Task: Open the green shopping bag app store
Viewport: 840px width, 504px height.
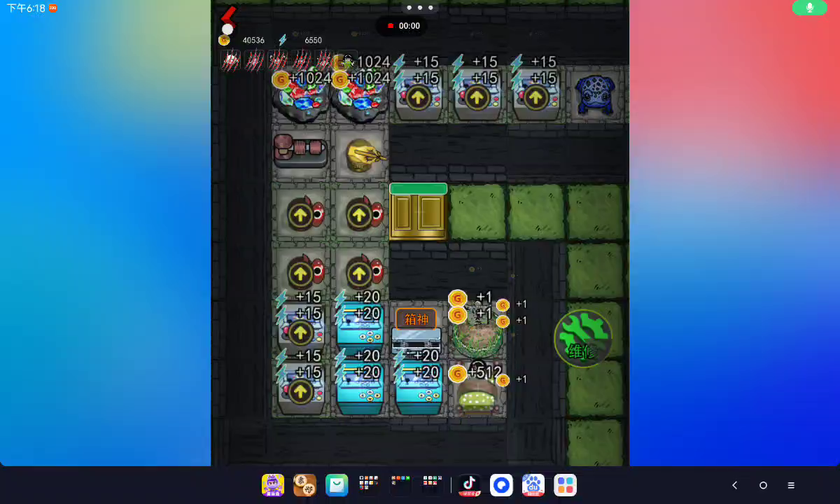Action: pyautogui.click(x=337, y=485)
